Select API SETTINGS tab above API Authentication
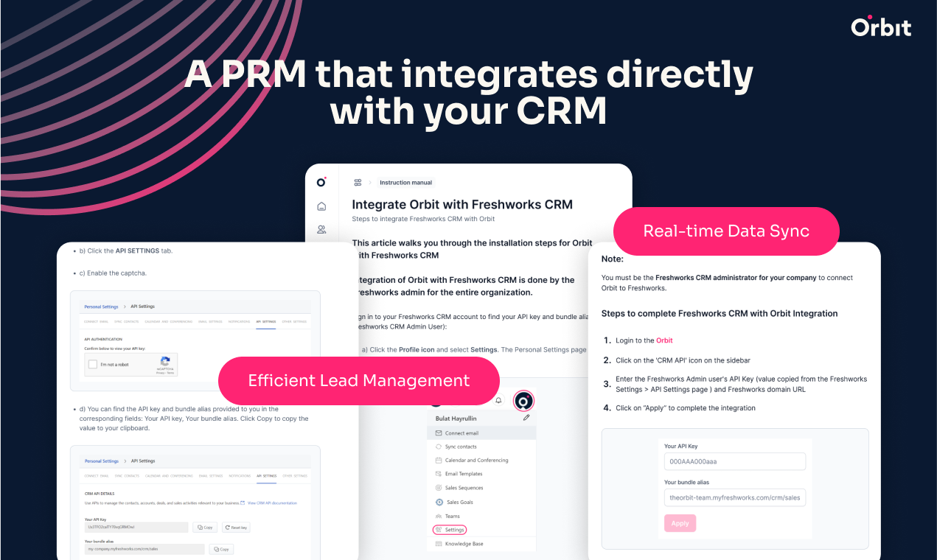The image size is (937, 560). (266, 322)
